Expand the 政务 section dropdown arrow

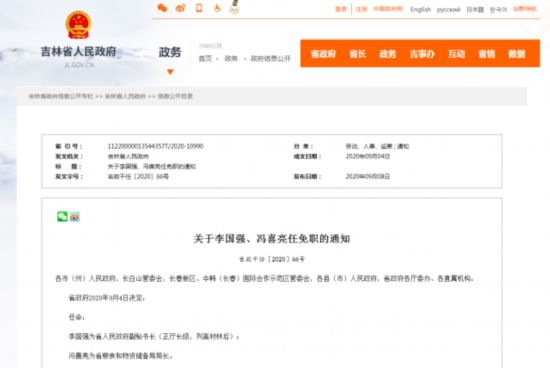click(170, 72)
